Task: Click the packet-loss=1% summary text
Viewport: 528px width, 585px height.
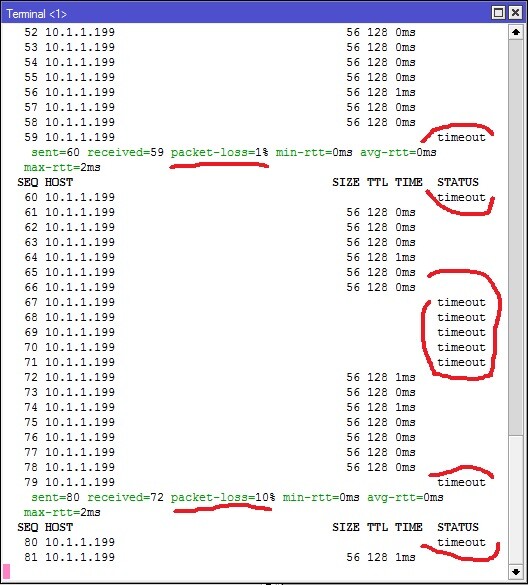Action: 219,152
